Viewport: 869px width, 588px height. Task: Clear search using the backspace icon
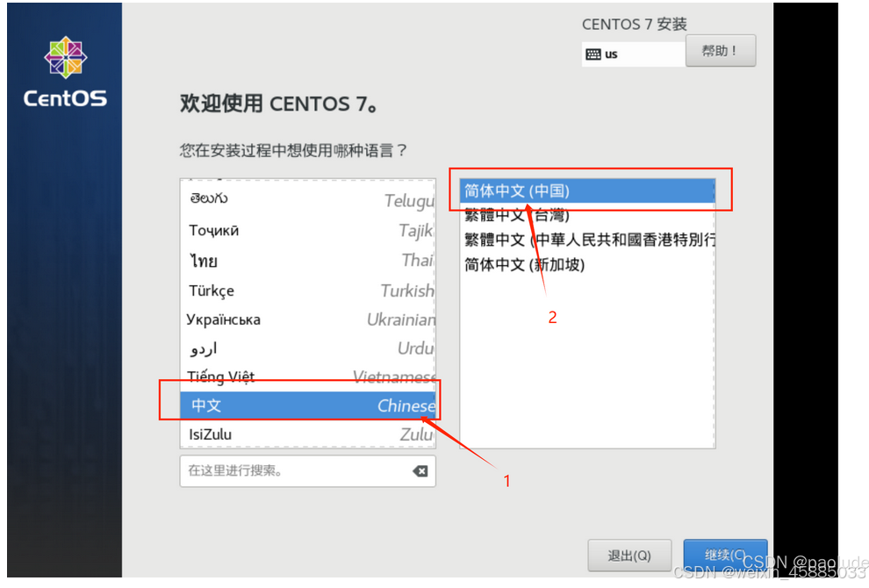pyautogui.click(x=420, y=471)
